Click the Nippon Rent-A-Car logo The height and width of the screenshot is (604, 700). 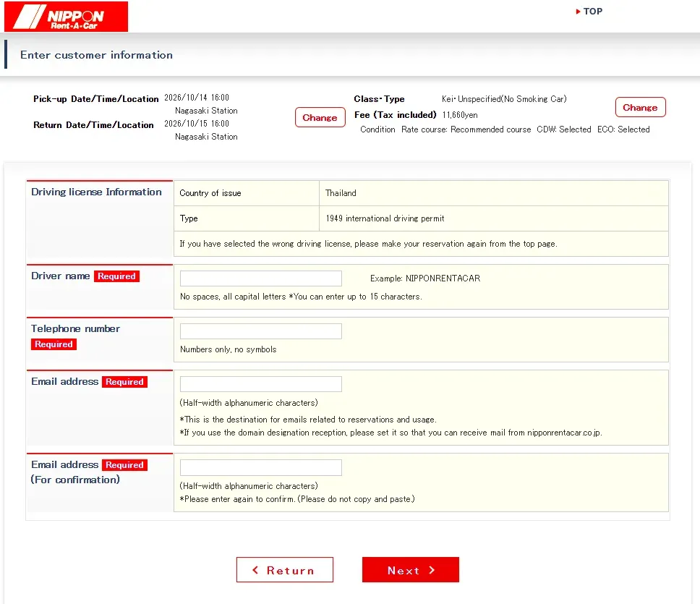66,17
